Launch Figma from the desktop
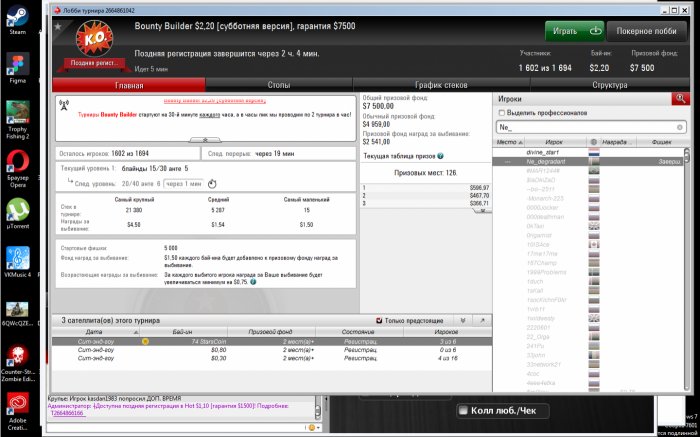This screenshot has height=437, width=700. tap(17, 68)
